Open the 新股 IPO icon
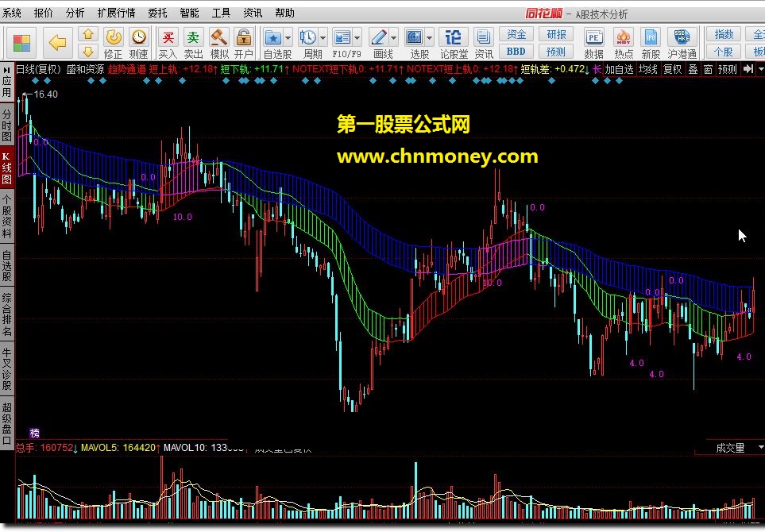The image size is (765, 532). click(x=651, y=37)
